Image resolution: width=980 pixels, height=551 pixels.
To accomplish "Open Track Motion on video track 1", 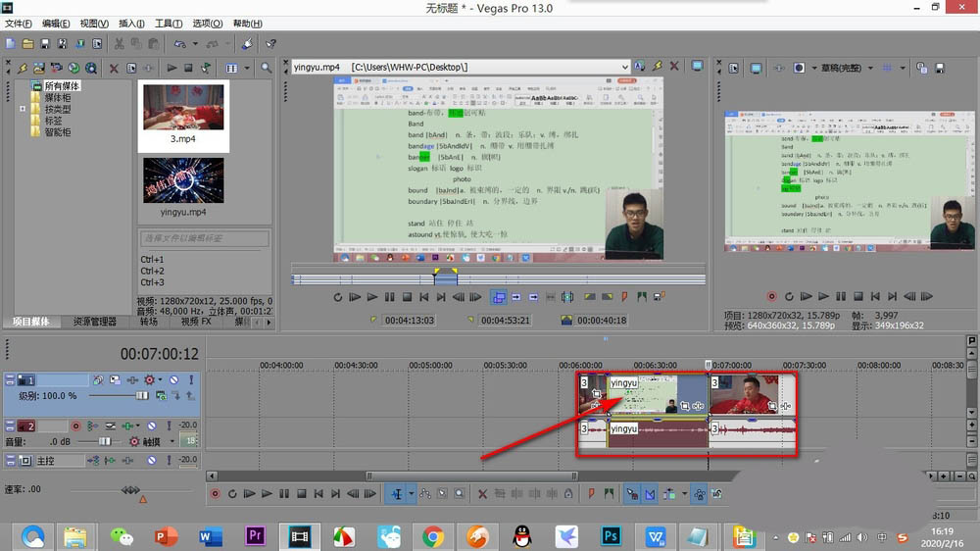I will [116, 379].
